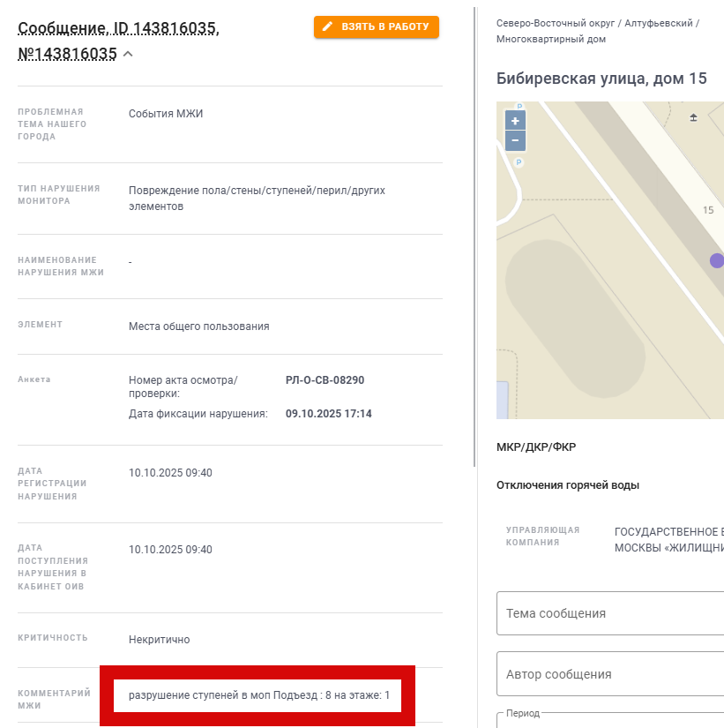Image resolution: width=724 pixels, height=728 pixels.
Task: Click the parking icon below the zoom controls
Action: 519,162
